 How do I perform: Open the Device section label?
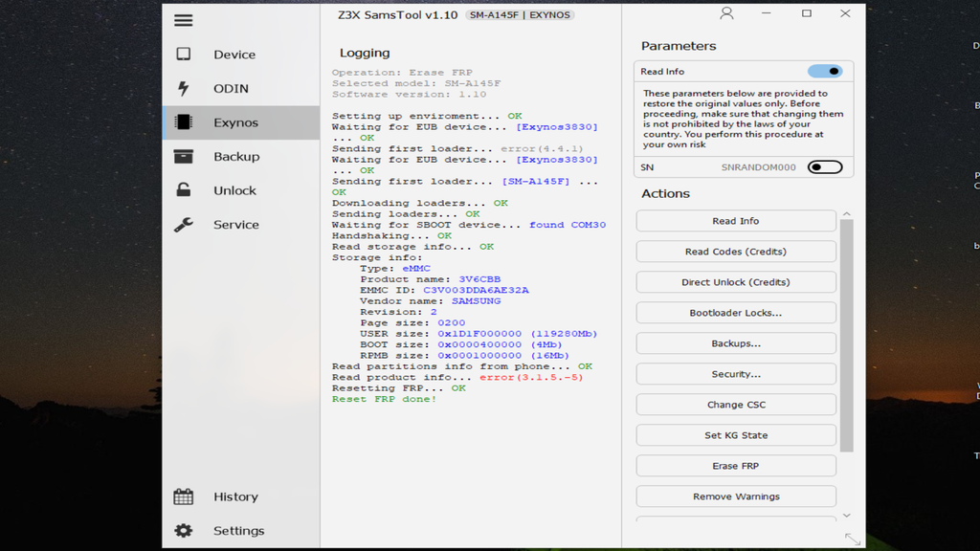[234, 55]
